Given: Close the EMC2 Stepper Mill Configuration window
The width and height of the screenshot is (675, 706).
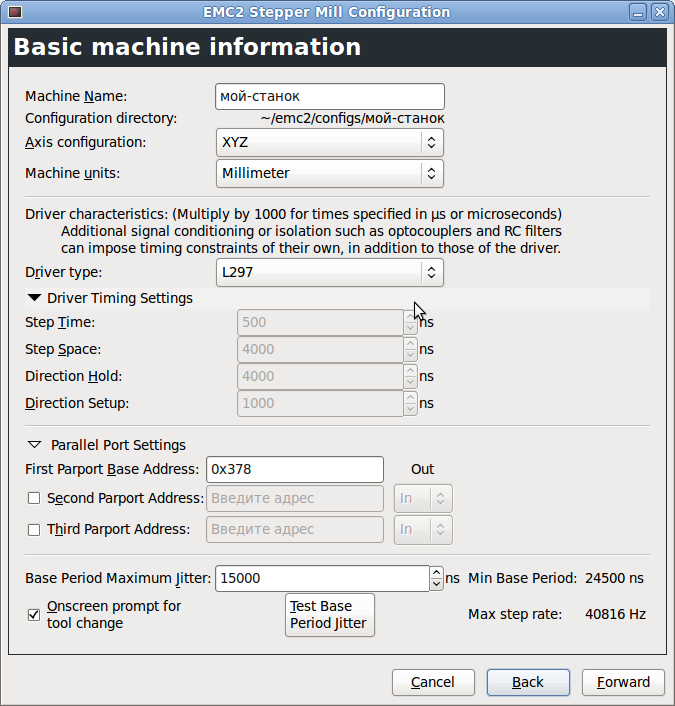Looking at the screenshot, I should pyautogui.click(x=660, y=12).
